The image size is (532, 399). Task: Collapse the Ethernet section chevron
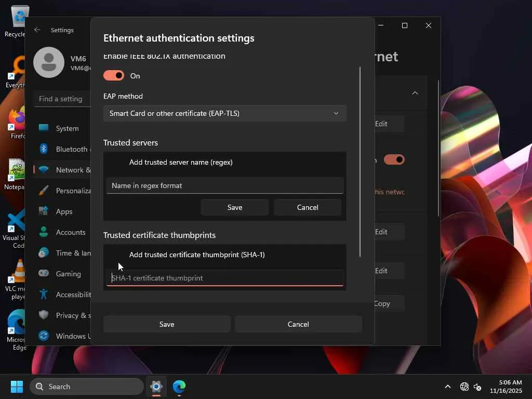[x=415, y=93]
